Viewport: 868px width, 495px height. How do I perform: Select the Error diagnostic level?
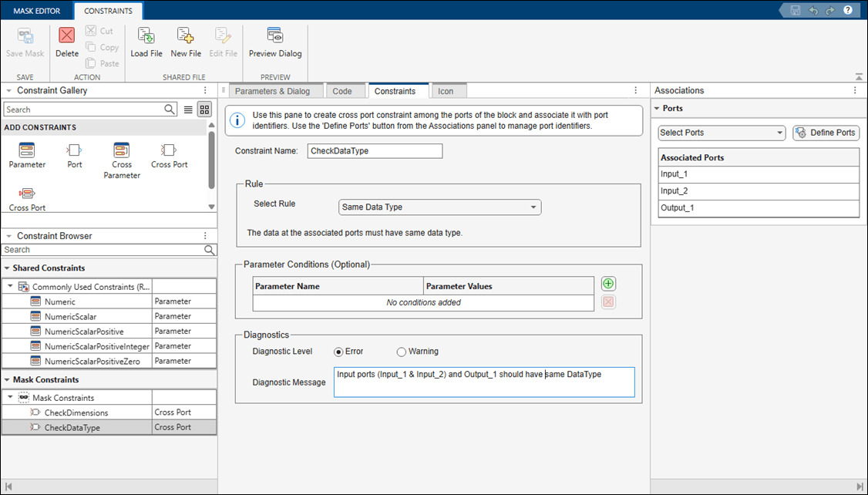pos(338,352)
